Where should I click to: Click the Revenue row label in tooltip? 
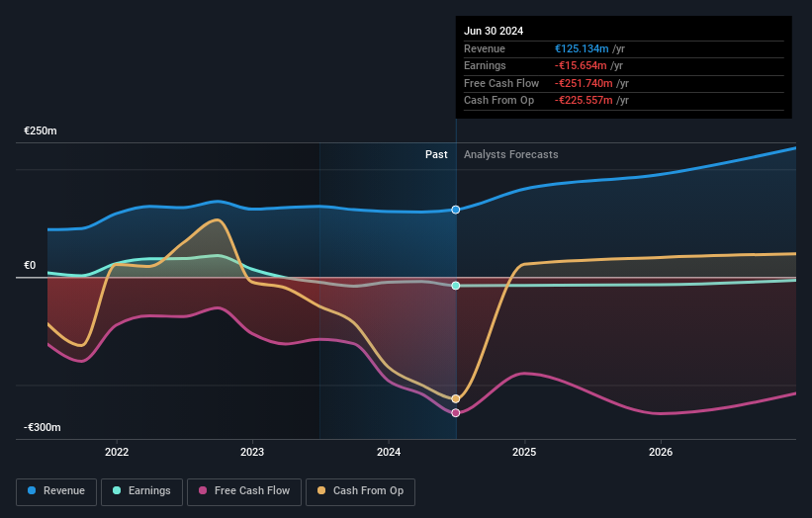[485, 48]
